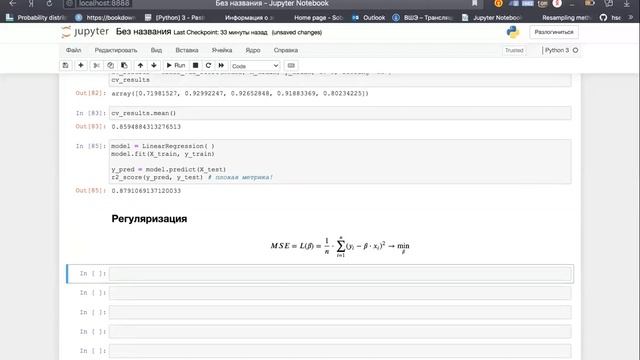The height and width of the screenshot is (360, 640).
Task: Click the browser back arrow
Action: click(x=13, y=3)
